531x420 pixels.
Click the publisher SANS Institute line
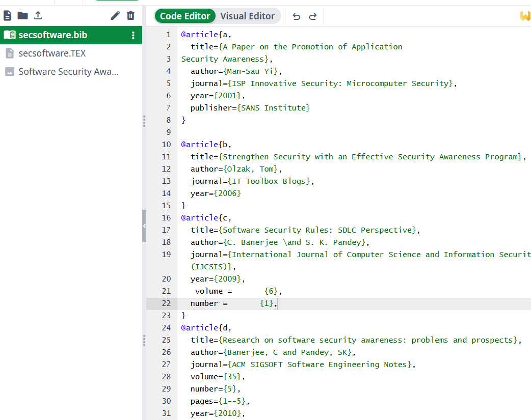250,108
